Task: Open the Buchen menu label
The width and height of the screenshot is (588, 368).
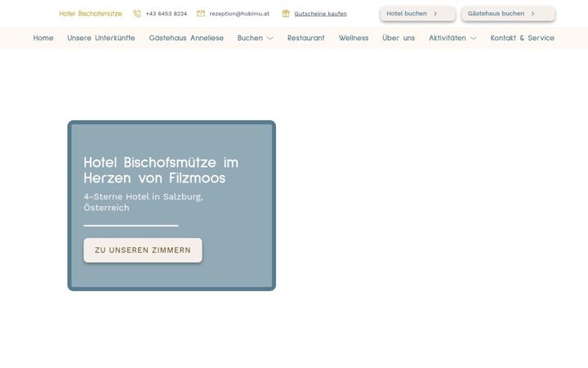Action: pos(250,38)
